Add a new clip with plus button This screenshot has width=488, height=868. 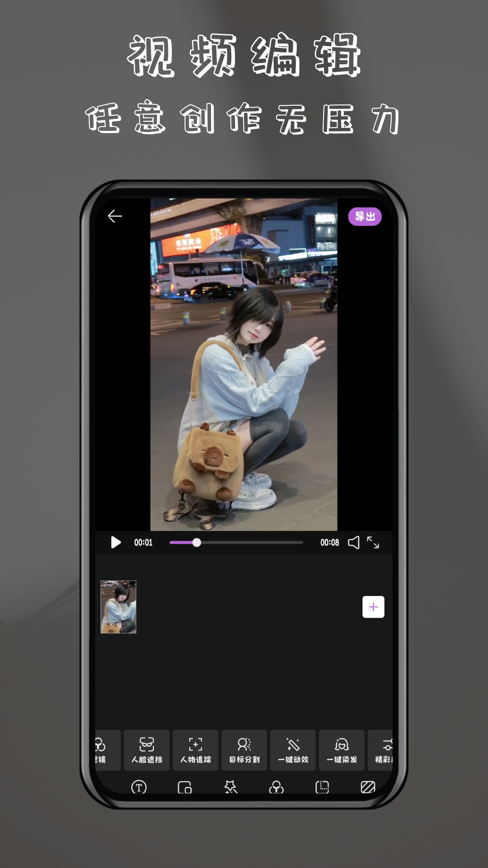373,607
